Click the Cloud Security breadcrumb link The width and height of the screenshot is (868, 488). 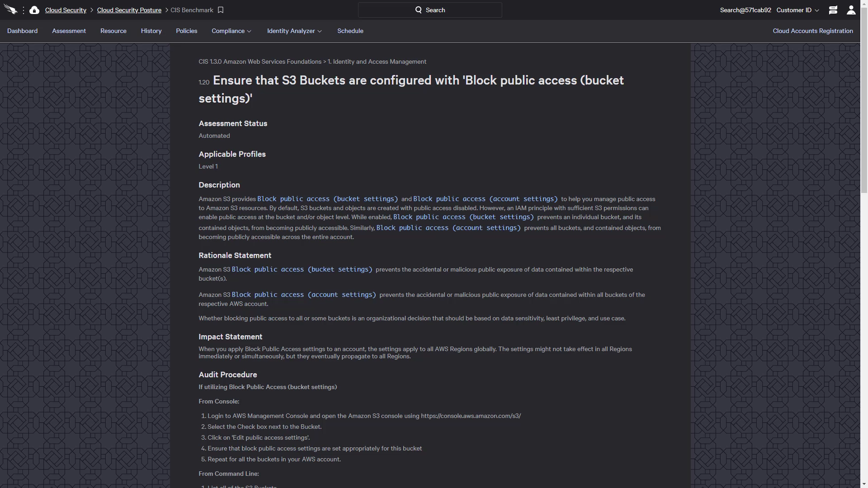pos(66,10)
